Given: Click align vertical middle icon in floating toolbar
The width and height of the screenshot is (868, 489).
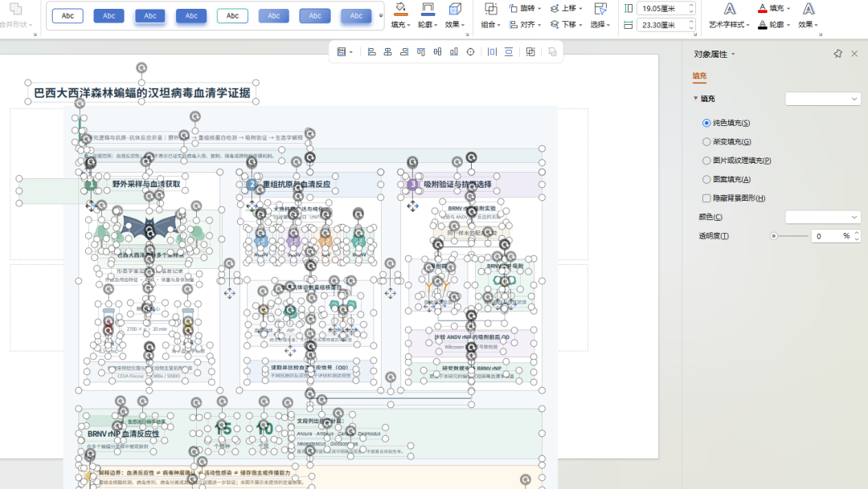Looking at the screenshot, I should (437, 52).
